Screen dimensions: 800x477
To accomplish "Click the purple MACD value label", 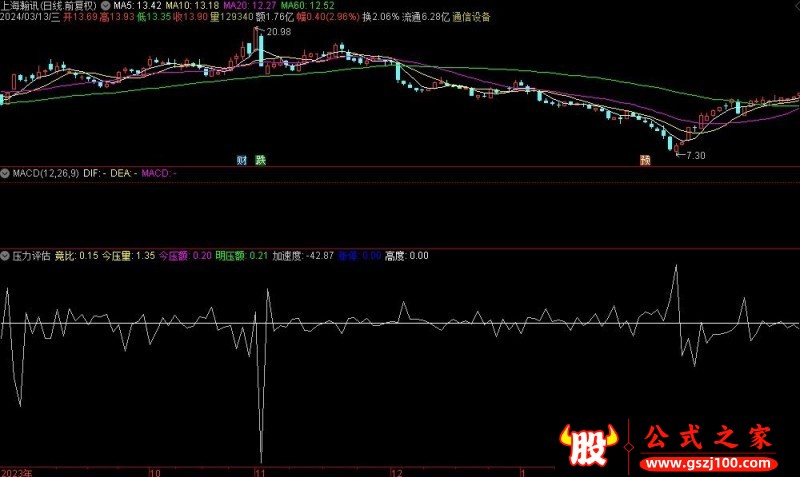I will click(159, 173).
